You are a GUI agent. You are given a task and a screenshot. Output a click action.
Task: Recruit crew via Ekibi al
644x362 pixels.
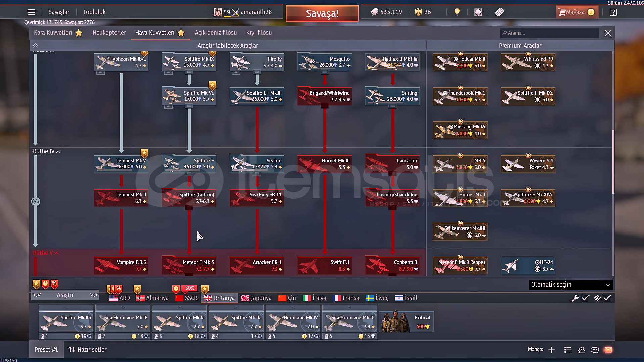(x=406, y=322)
